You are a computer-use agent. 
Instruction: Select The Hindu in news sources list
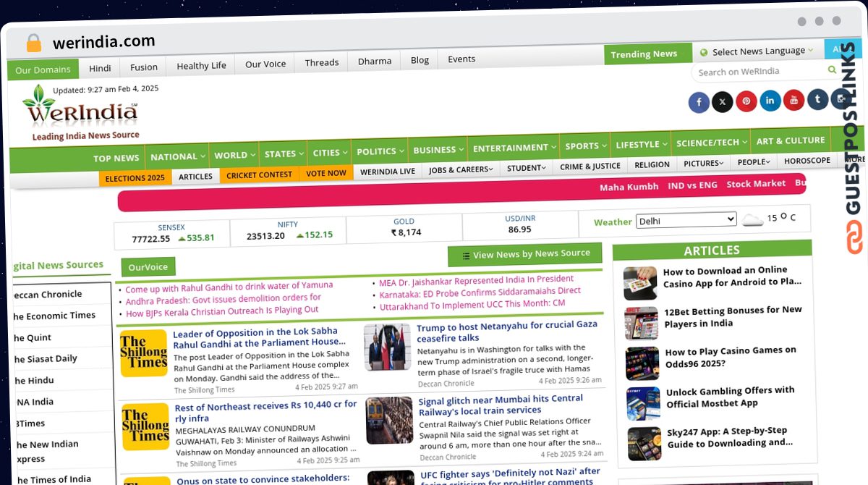click(x=33, y=380)
